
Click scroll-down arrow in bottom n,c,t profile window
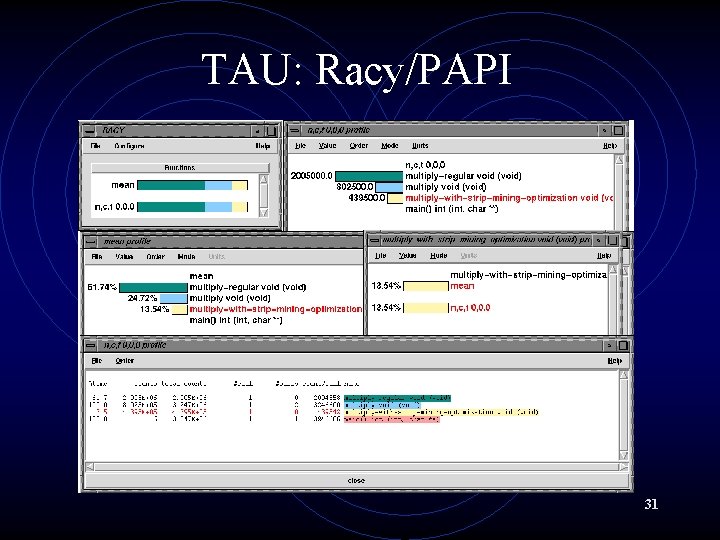pos(624,455)
